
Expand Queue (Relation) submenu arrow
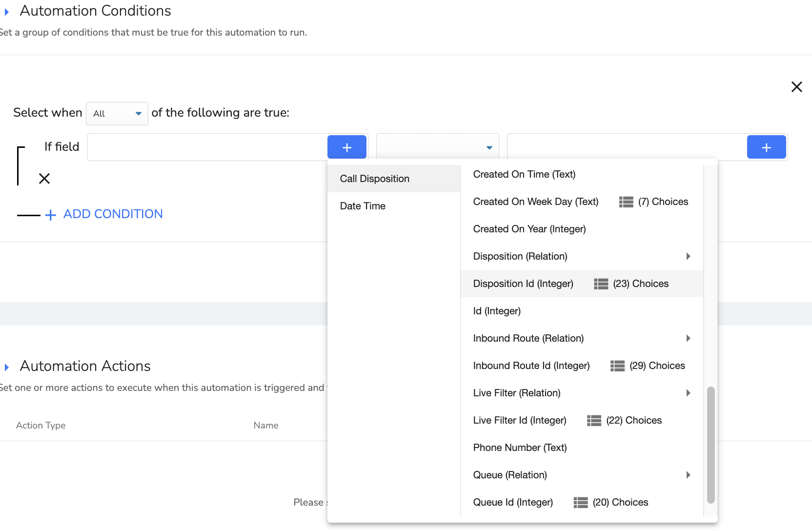click(688, 475)
